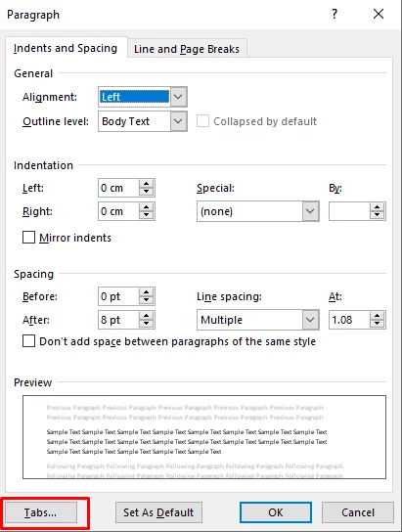
Task: Decrease After spacing with down arrow
Action: pyautogui.click(x=146, y=324)
